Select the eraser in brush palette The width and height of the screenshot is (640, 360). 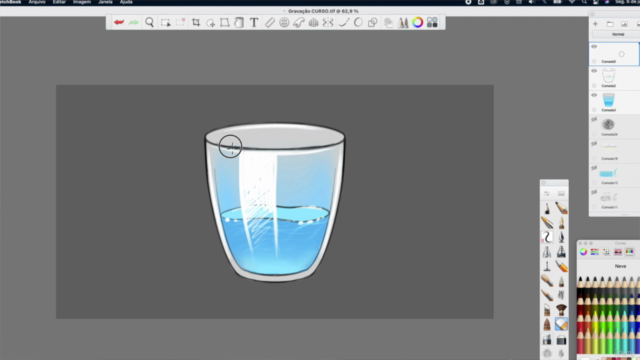click(x=561, y=324)
